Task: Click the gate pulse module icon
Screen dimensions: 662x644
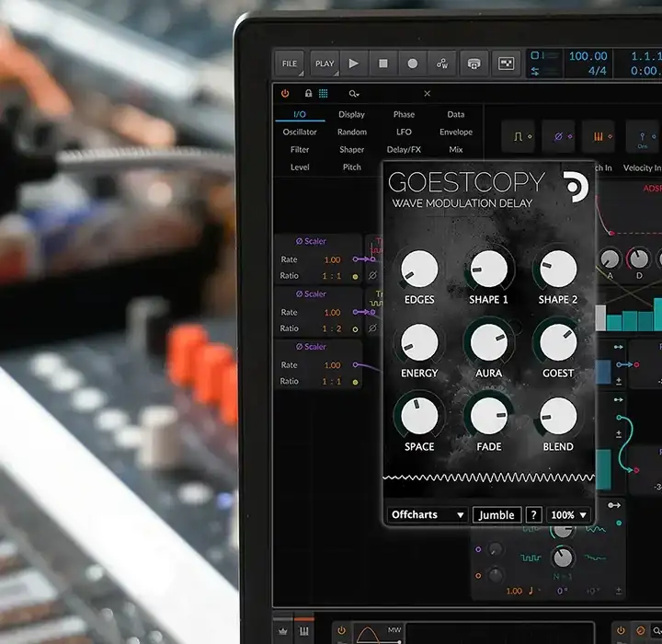Action: click(519, 136)
